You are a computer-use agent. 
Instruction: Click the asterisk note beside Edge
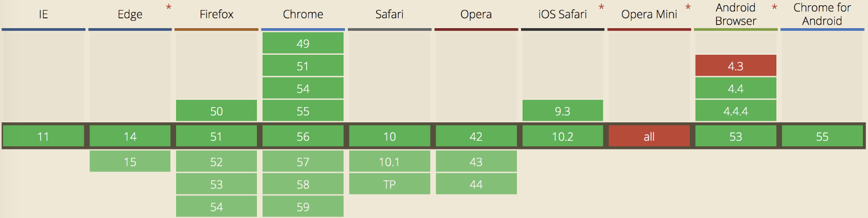pyautogui.click(x=168, y=8)
